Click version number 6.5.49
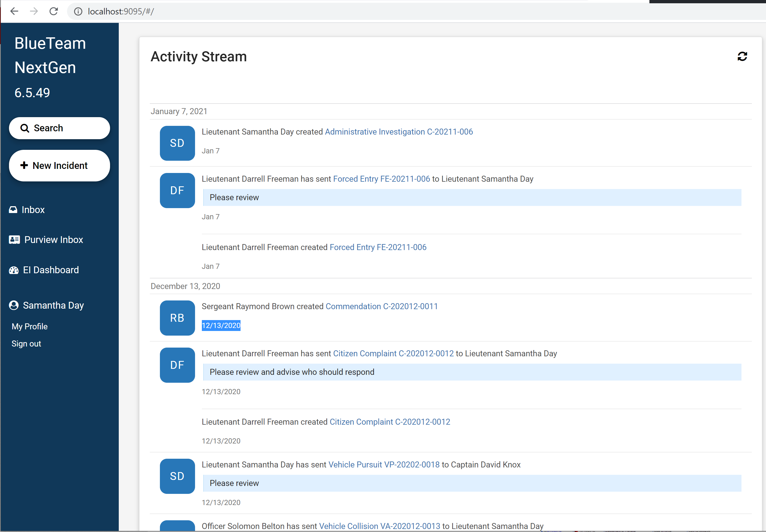 click(32, 93)
